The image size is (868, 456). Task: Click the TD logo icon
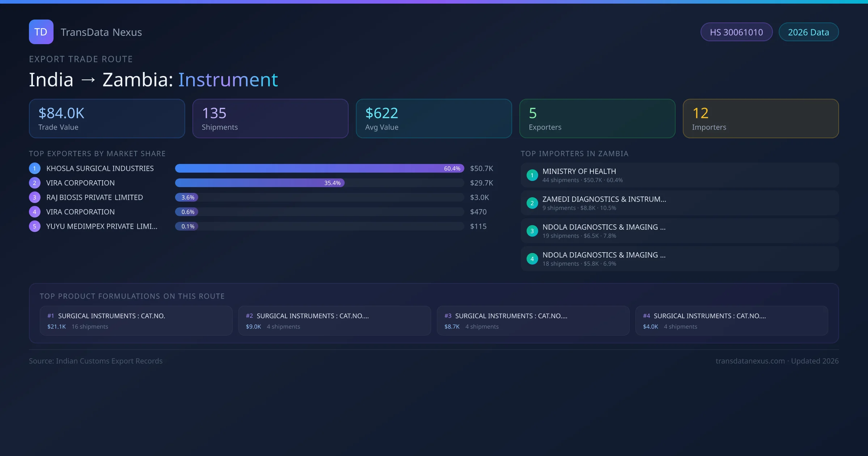[x=41, y=32]
